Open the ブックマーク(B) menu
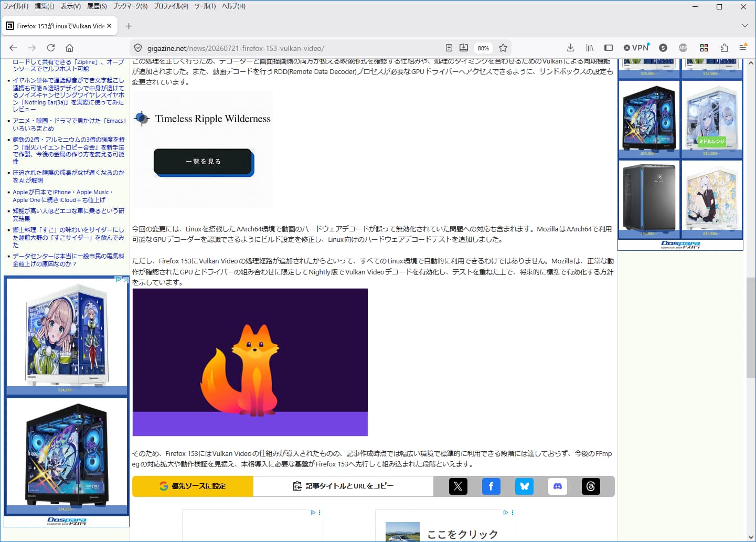Image resolution: width=756 pixels, height=542 pixels. [x=130, y=6]
